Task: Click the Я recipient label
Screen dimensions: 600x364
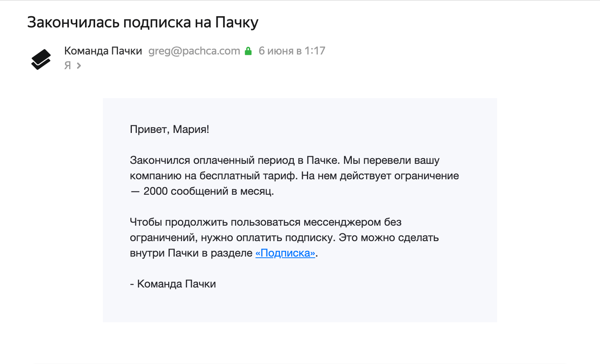Action: point(68,66)
